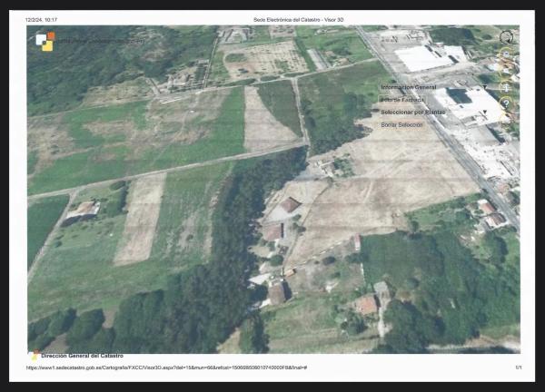The image size is (545, 392).
Task: Open the sedecatastro.gob.es URL in the footer
Action: [x=166, y=367]
